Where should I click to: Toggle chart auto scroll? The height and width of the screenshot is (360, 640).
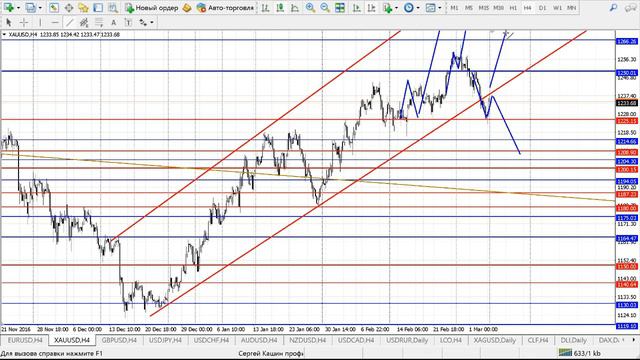click(356, 7)
